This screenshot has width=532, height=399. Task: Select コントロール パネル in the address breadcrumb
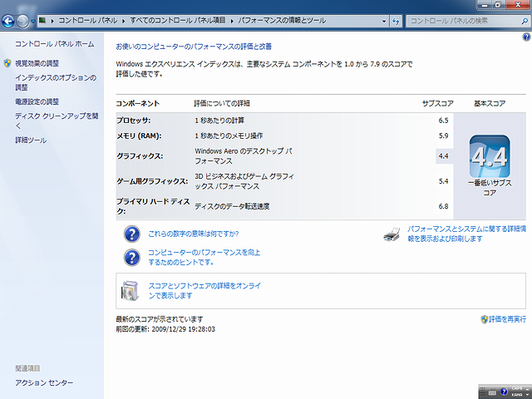pyautogui.click(x=88, y=20)
